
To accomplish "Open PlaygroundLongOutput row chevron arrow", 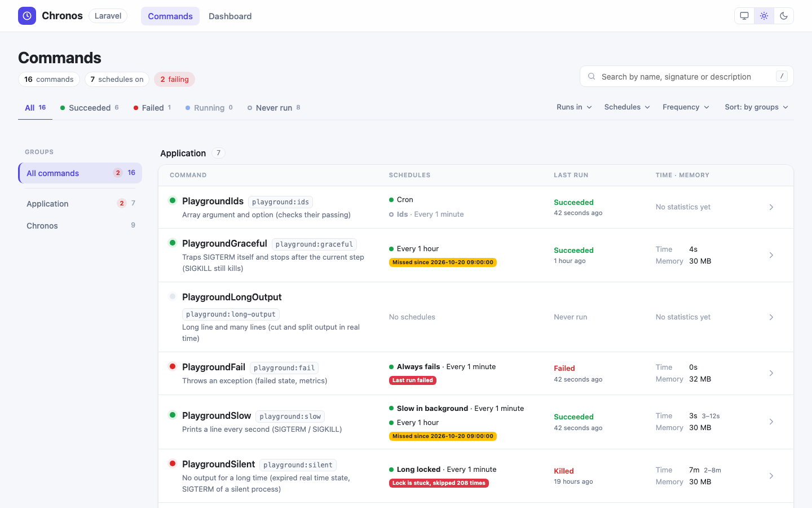I will coord(771,317).
